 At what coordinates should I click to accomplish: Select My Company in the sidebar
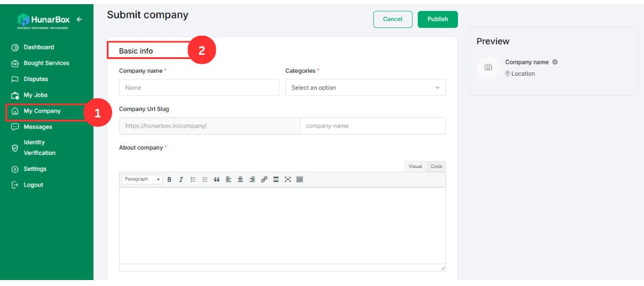[x=42, y=111]
